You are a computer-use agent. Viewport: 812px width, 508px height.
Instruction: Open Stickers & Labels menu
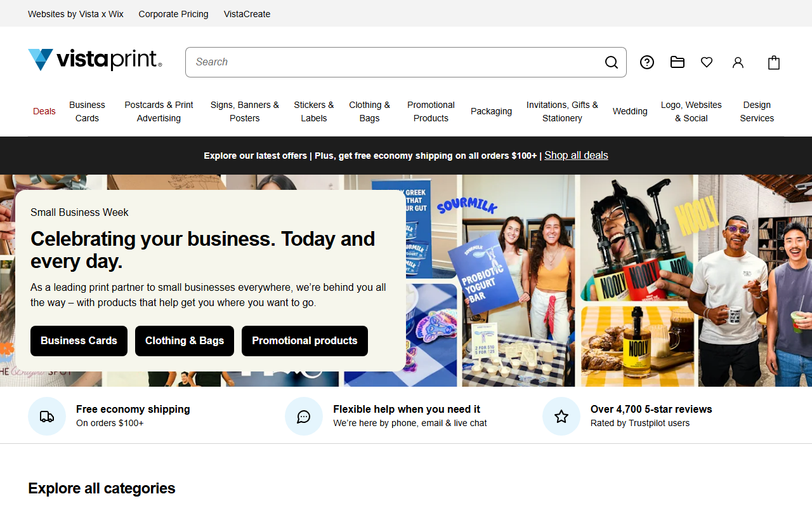[313, 111]
